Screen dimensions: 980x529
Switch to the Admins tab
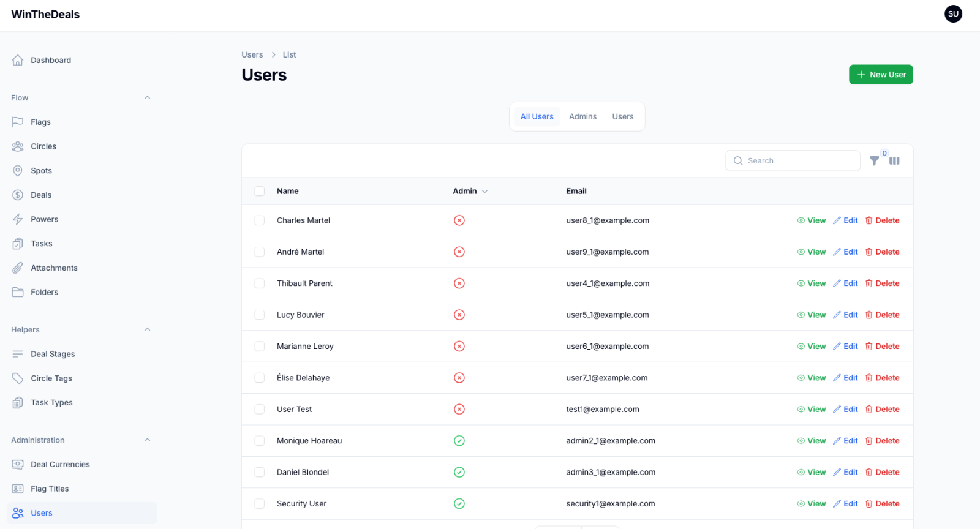click(x=582, y=116)
